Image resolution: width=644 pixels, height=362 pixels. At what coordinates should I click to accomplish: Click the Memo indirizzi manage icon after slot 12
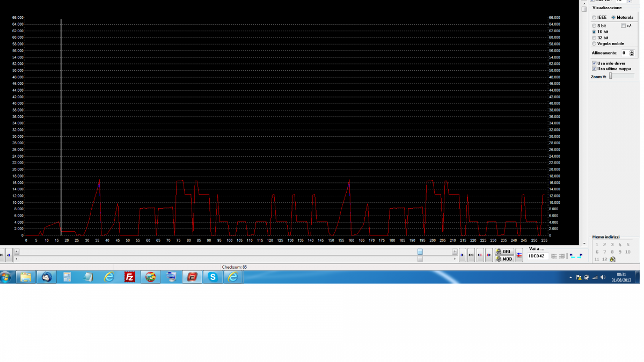point(612,259)
